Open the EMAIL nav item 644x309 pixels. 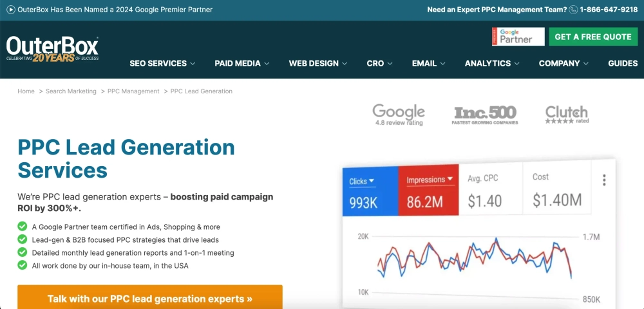click(424, 63)
